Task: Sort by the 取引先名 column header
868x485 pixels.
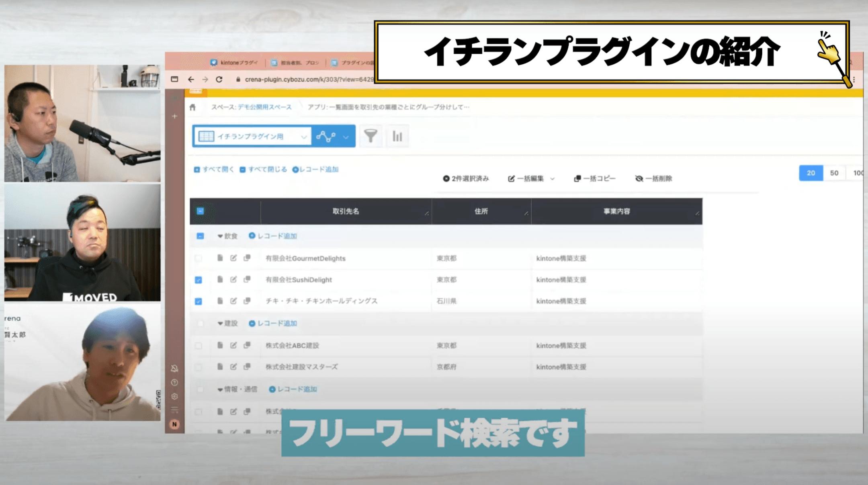Action: tap(346, 211)
